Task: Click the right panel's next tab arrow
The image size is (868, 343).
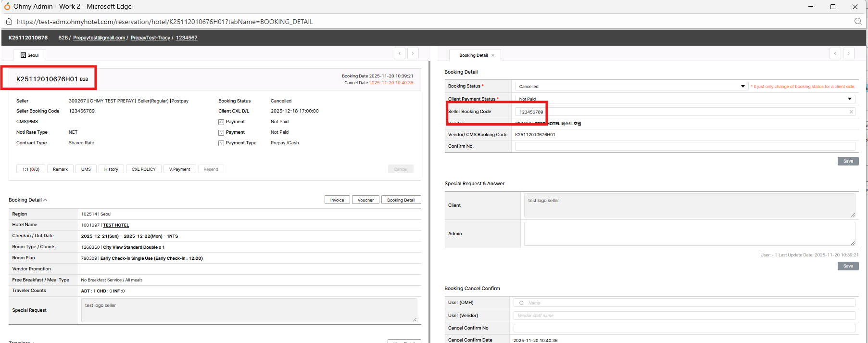Action: [x=849, y=53]
